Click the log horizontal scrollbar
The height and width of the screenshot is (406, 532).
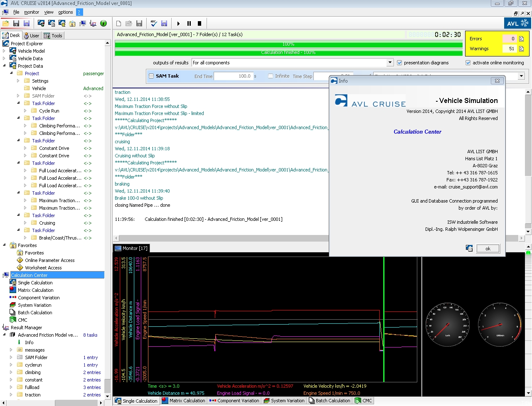[x=319, y=238]
